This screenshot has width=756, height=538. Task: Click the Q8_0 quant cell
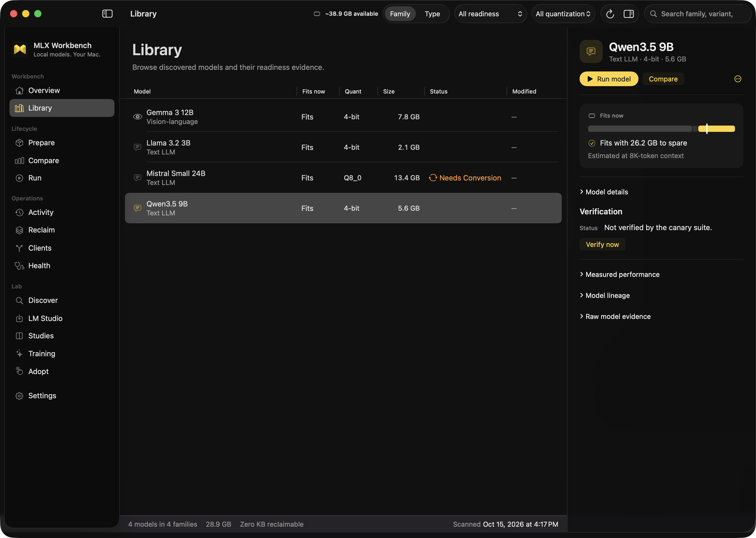pyautogui.click(x=353, y=178)
